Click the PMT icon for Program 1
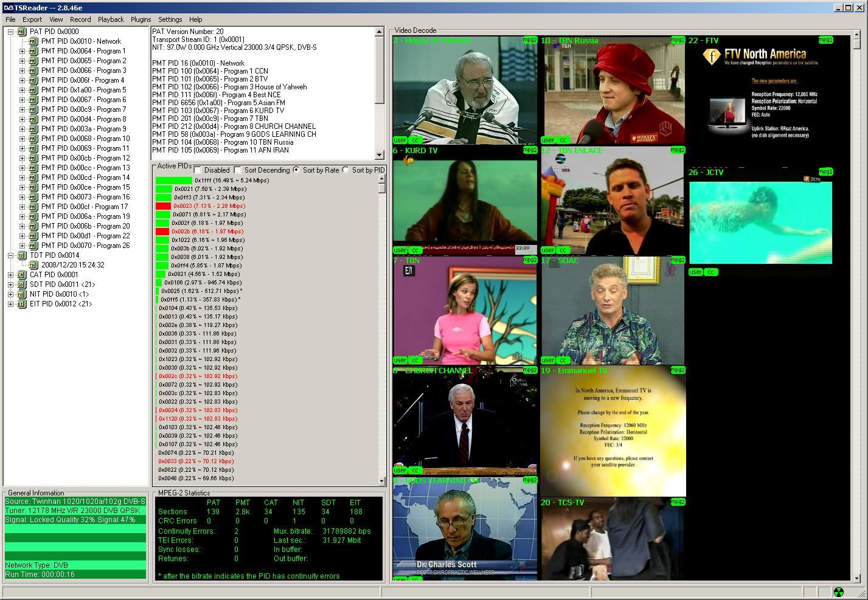The image size is (868, 600). point(33,51)
